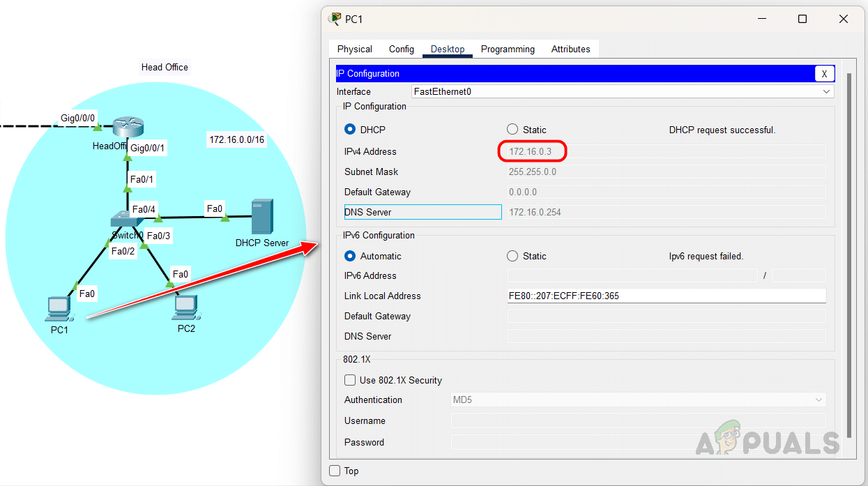The width and height of the screenshot is (868, 486).
Task: Enable the Use 802.1X Security checkbox
Action: pyautogui.click(x=350, y=380)
